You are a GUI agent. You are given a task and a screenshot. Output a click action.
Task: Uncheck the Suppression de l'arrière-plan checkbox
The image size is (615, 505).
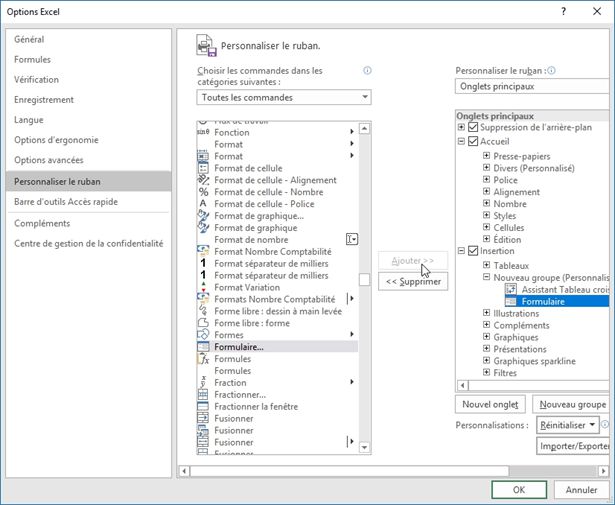(473, 127)
